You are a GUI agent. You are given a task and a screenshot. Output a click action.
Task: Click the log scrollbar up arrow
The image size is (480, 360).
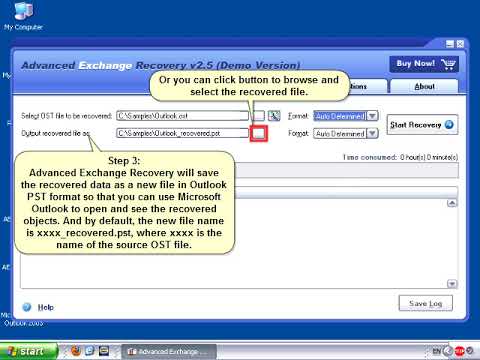coord(452,203)
